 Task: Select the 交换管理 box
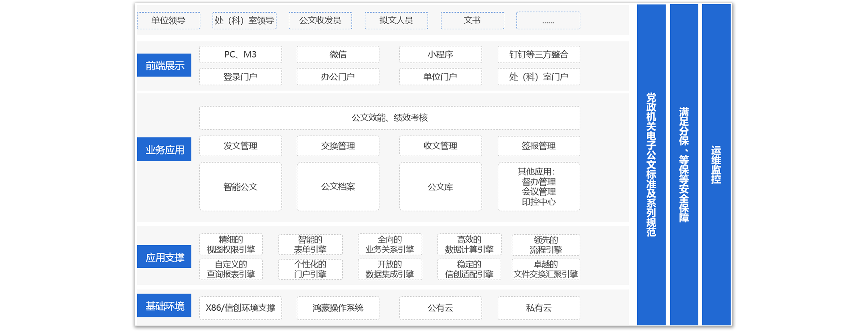(x=338, y=146)
